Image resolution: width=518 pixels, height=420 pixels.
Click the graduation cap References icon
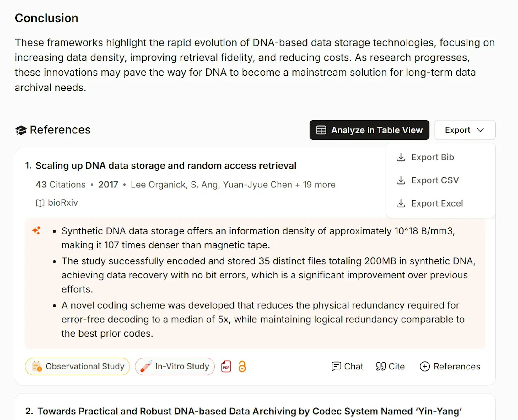click(21, 130)
